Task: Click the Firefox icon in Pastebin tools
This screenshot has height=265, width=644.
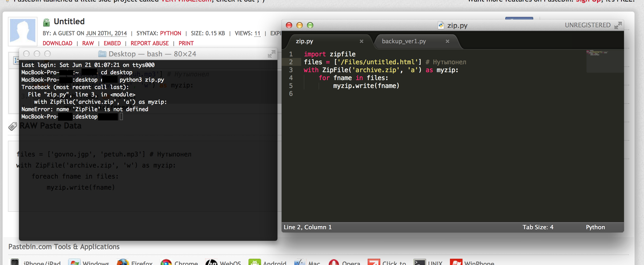Action: coord(123,262)
